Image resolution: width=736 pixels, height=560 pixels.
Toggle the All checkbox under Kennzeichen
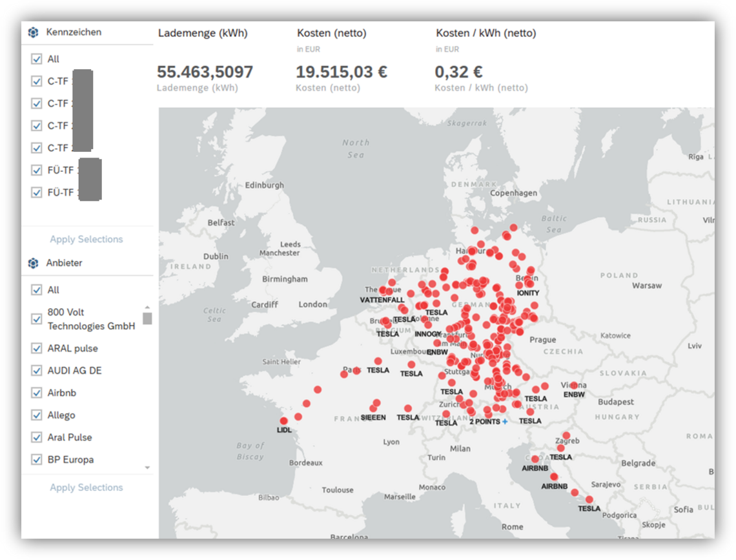coord(36,59)
